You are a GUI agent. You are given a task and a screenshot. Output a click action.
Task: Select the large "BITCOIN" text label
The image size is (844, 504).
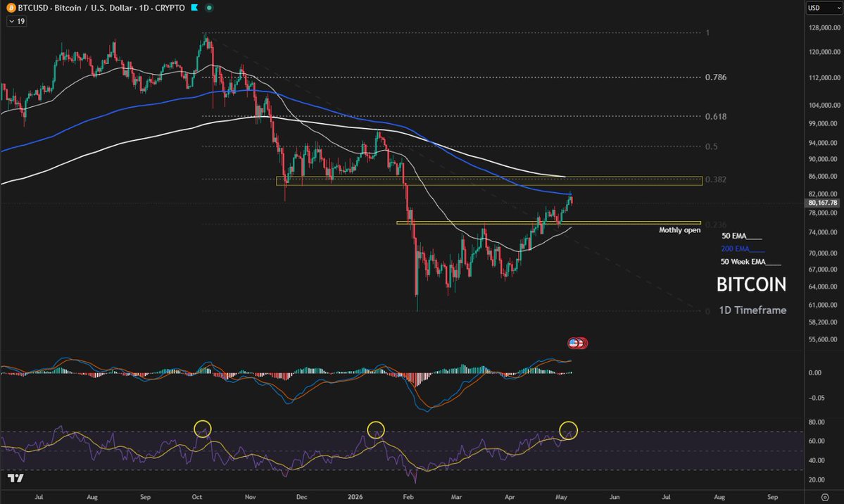coord(751,284)
